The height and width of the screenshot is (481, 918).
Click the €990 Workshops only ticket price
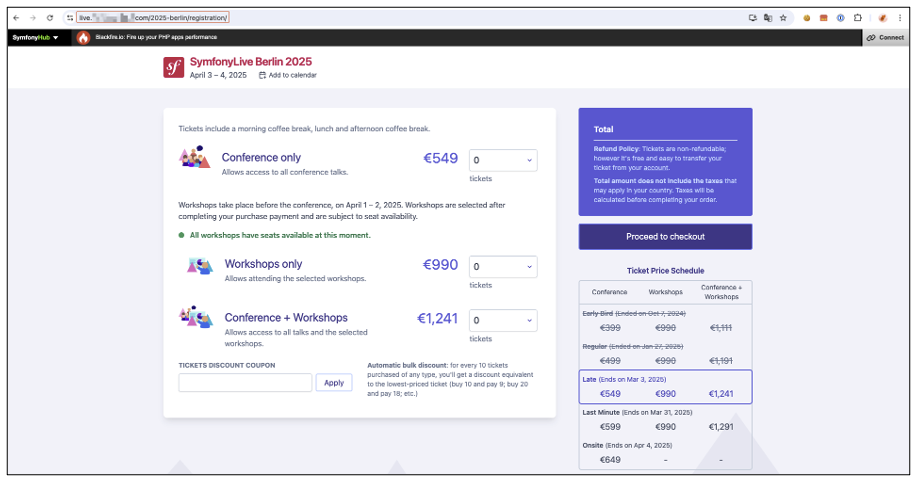[440, 265]
